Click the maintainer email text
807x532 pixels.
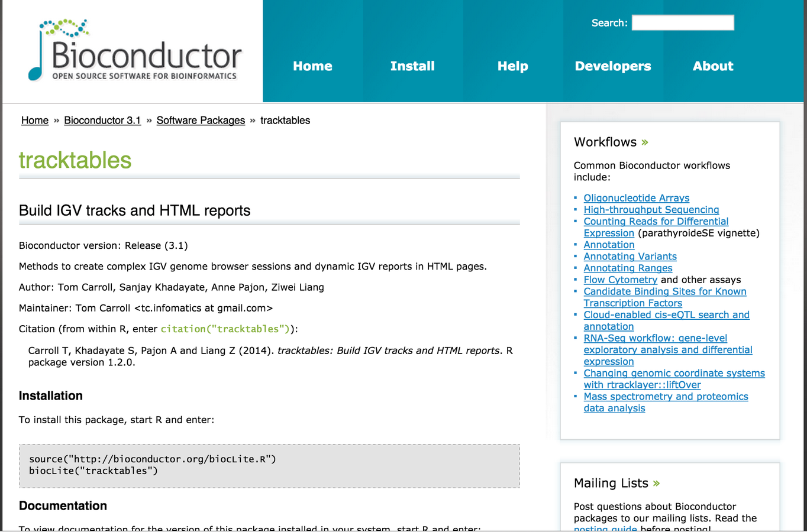pos(204,308)
